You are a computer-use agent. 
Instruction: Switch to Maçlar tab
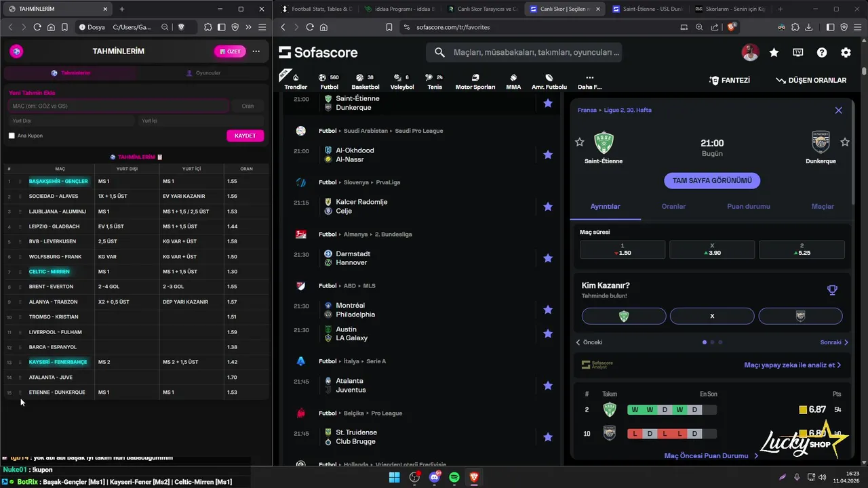823,206
